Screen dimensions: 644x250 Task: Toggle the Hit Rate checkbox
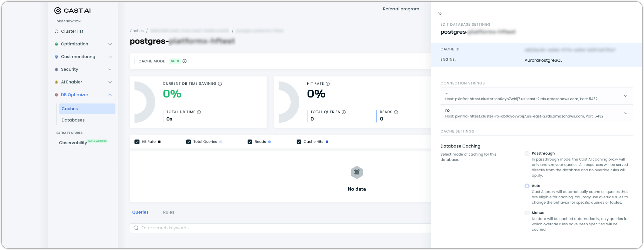[137, 142]
